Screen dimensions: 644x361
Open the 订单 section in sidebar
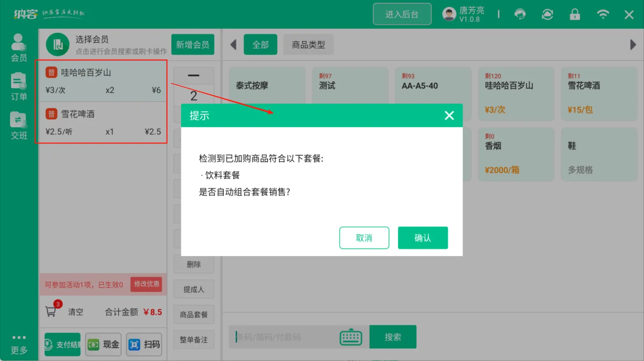tap(19, 86)
